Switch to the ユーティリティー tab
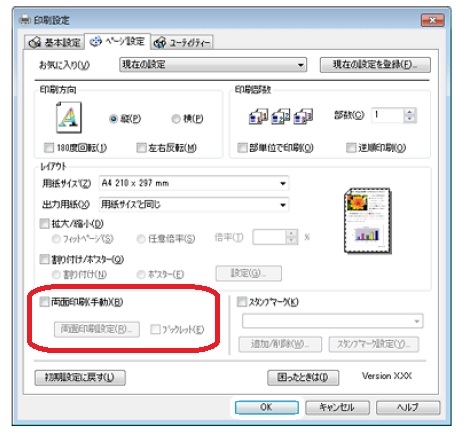This screenshot has width=466, height=439. pos(182,43)
